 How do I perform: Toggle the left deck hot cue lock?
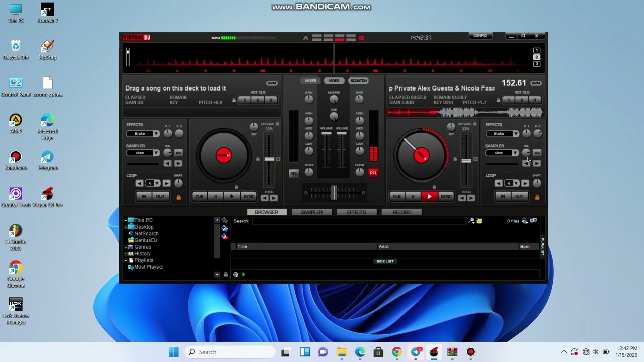click(x=234, y=100)
